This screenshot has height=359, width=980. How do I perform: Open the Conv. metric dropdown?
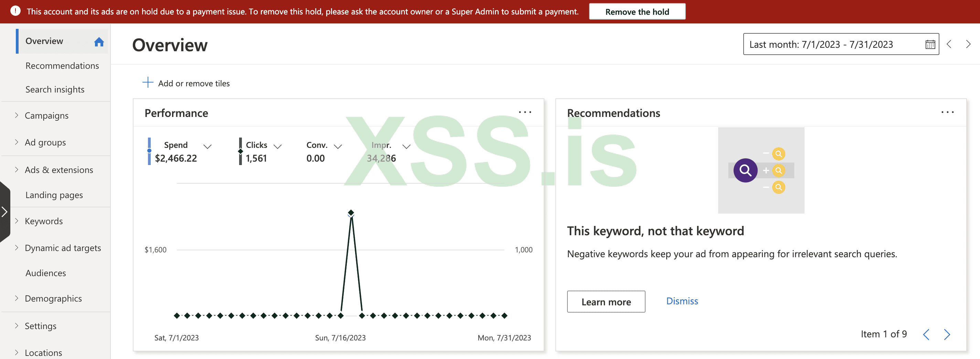click(338, 146)
